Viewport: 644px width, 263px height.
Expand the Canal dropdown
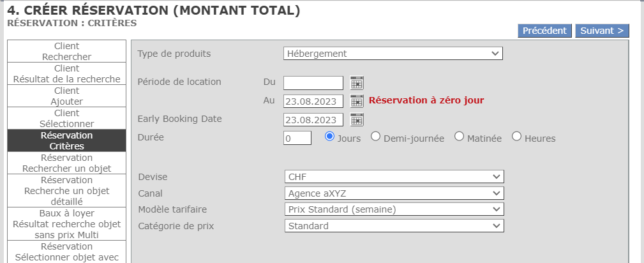393,193
